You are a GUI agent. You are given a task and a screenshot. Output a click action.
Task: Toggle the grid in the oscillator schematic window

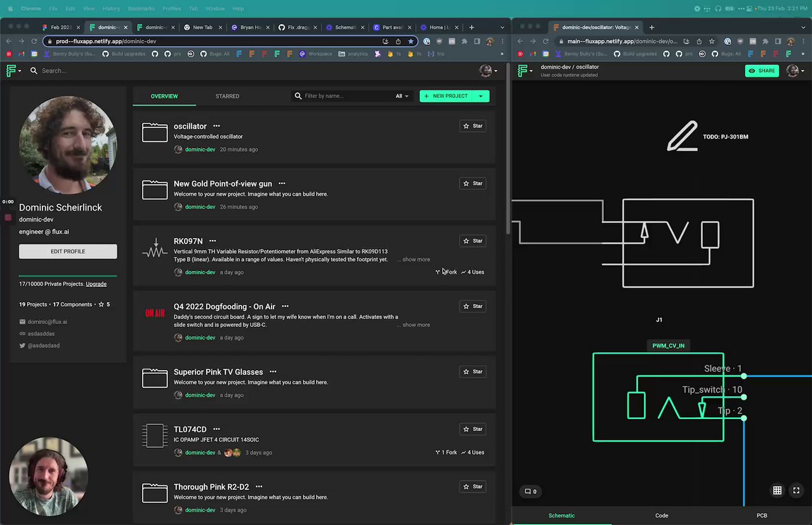pyautogui.click(x=777, y=491)
